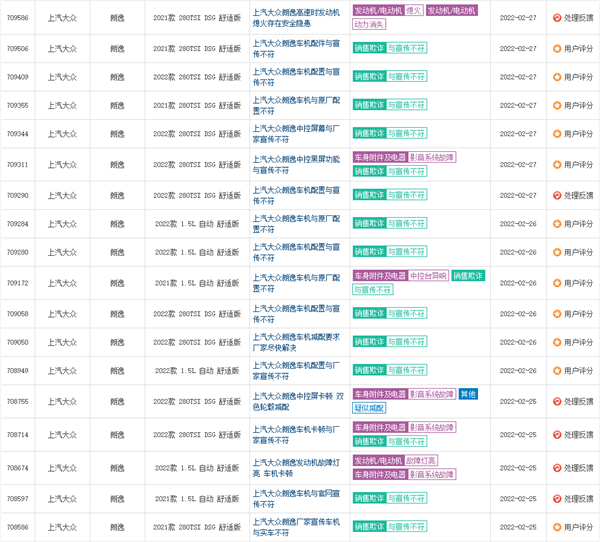The width and height of the screenshot is (600, 542).
Task: Click the 影音系统故障 tag in row 708714
Action: click(x=432, y=427)
